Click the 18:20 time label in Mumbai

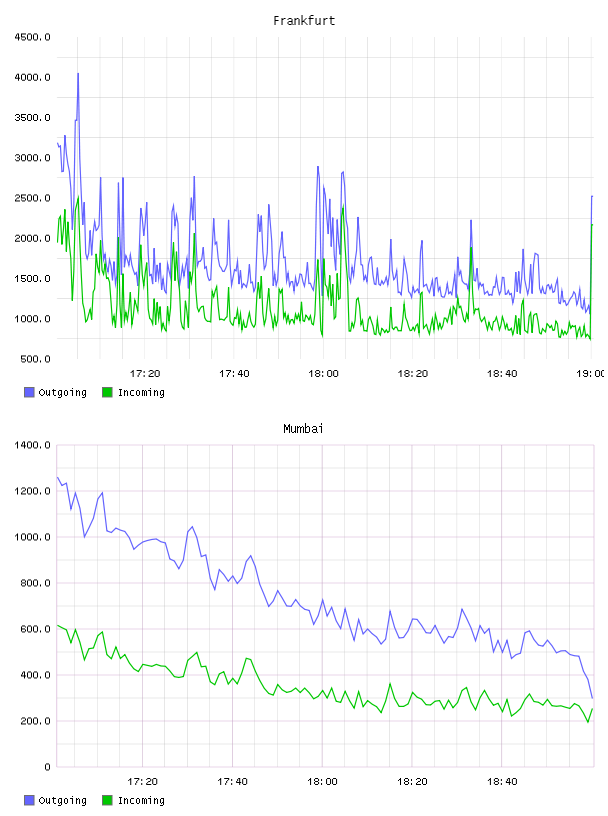pyautogui.click(x=412, y=782)
